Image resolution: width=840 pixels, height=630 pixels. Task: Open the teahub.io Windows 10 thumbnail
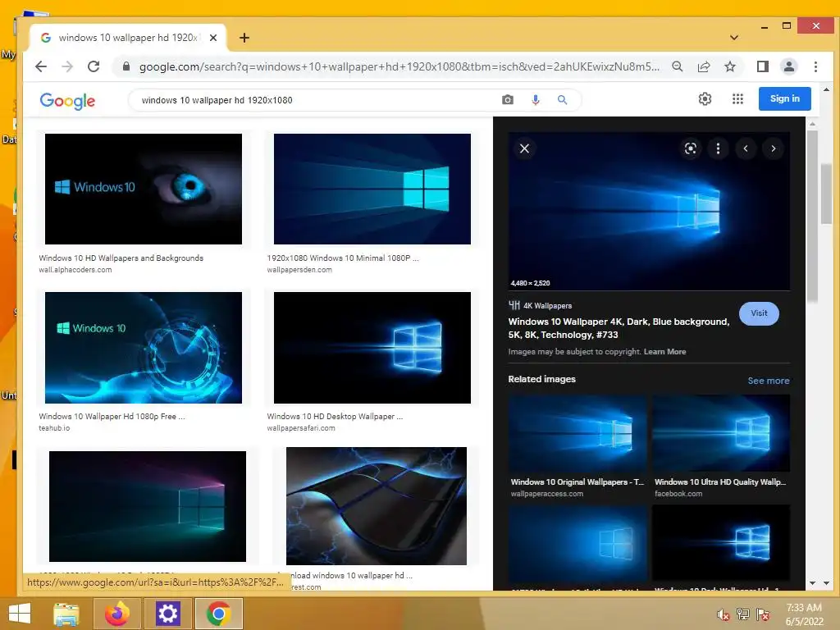[144, 348]
